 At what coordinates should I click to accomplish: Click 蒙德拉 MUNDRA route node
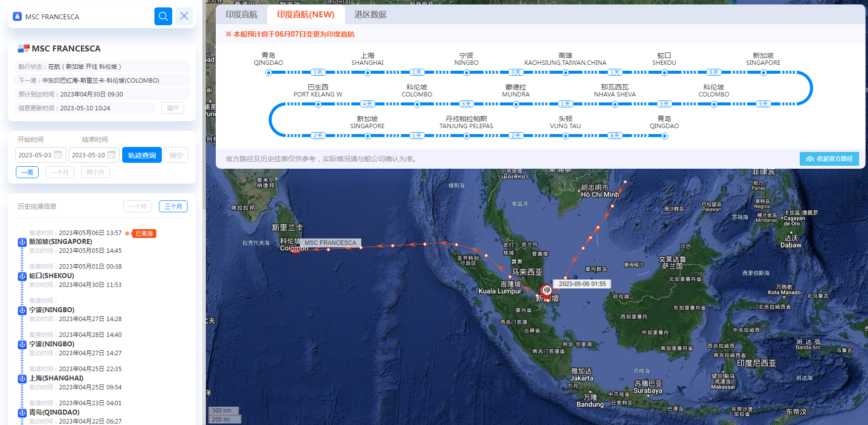click(x=516, y=104)
